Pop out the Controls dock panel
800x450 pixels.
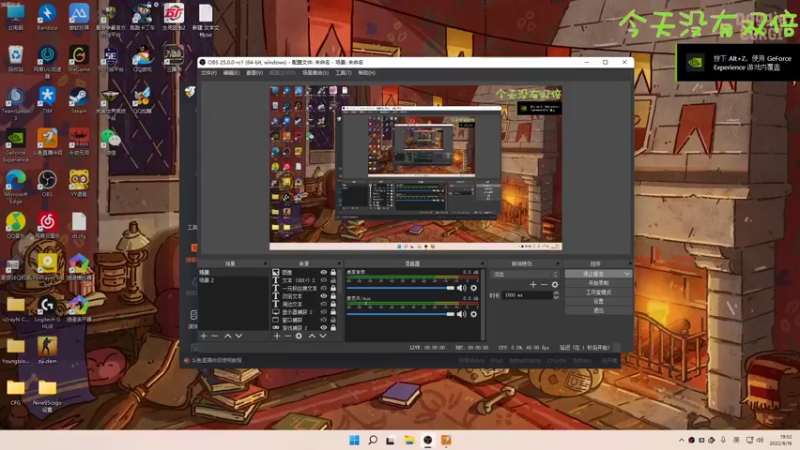pyautogui.click(x=630, y=263)
